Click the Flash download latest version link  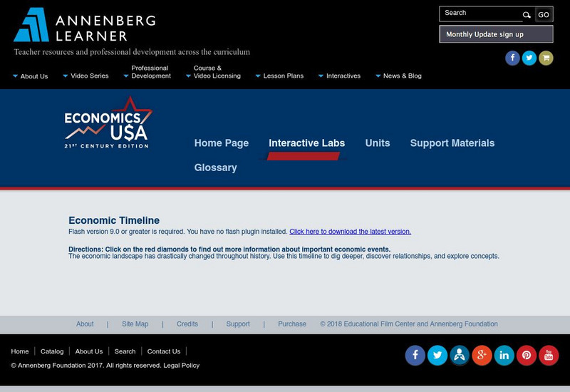coord(350,232)
